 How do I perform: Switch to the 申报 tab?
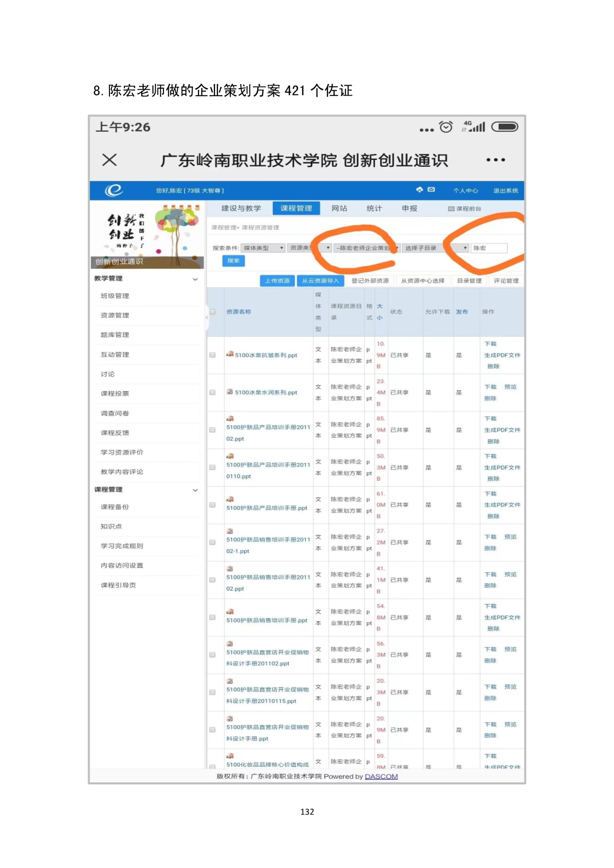click(409, 208)
